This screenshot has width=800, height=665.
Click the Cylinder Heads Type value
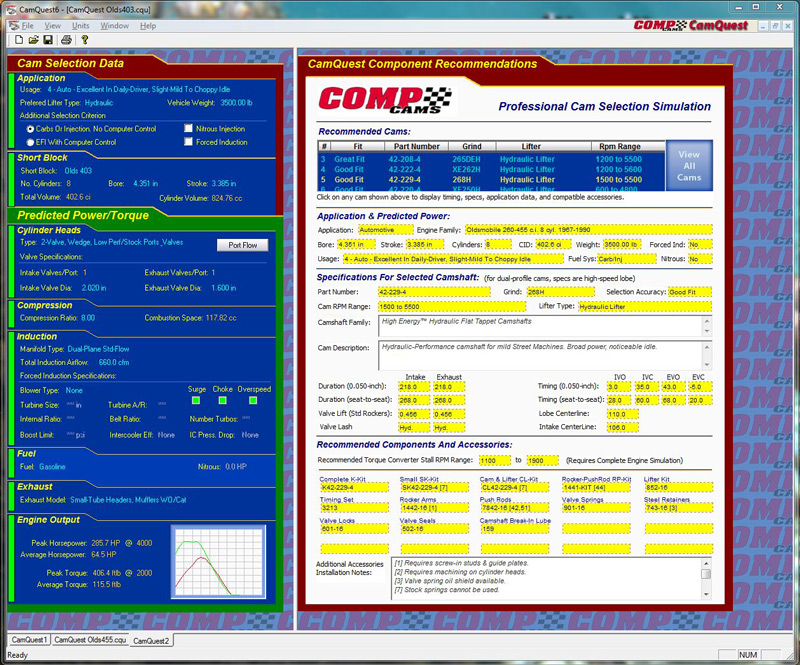pos(112,242)
